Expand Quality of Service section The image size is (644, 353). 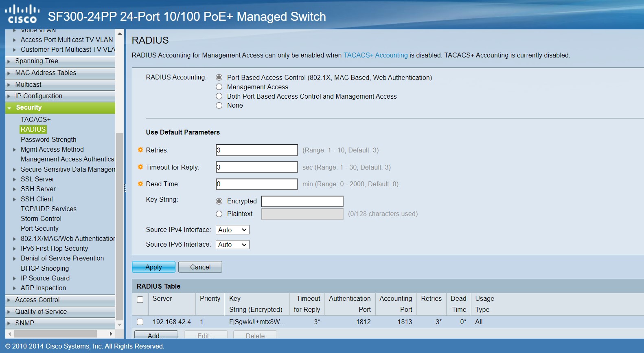coord(60,312)
